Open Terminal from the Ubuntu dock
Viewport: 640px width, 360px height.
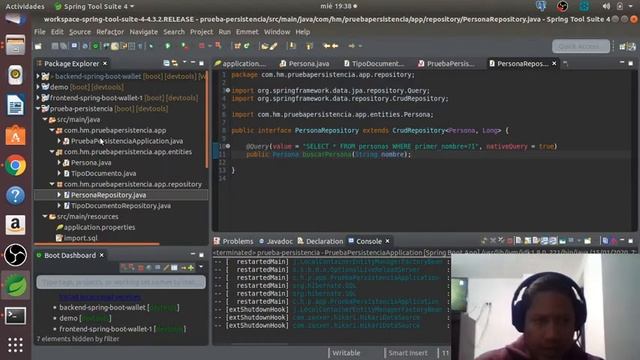point(15,316)
